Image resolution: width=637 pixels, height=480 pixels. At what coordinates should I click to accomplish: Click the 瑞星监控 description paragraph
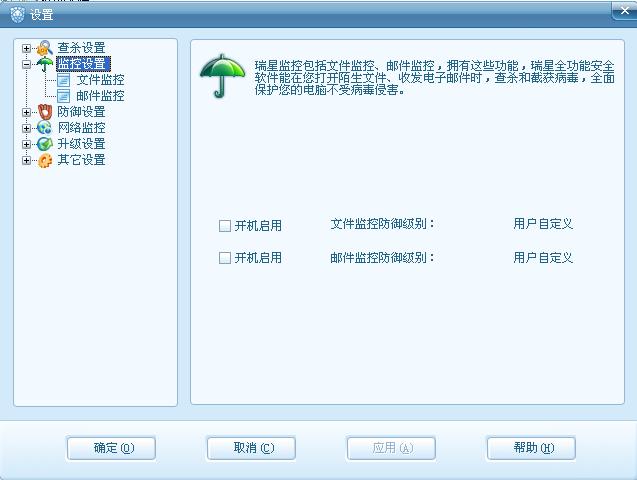point(434,78)
